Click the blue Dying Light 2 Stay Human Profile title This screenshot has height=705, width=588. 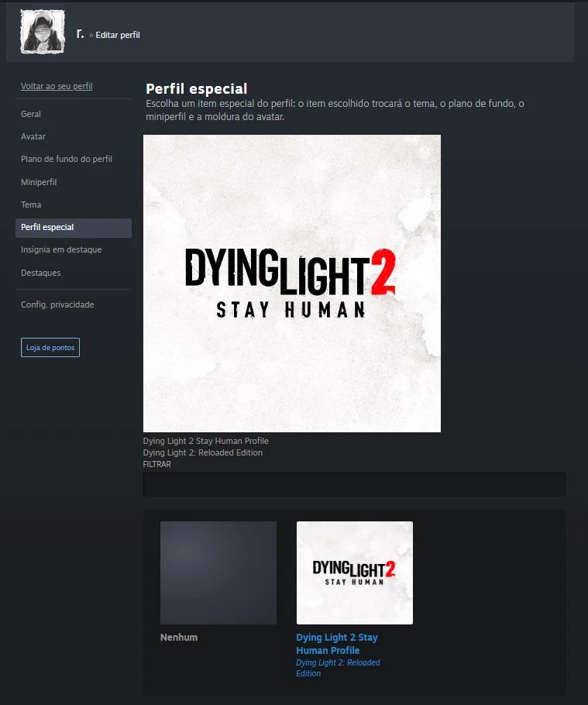(x=337, y=644)
